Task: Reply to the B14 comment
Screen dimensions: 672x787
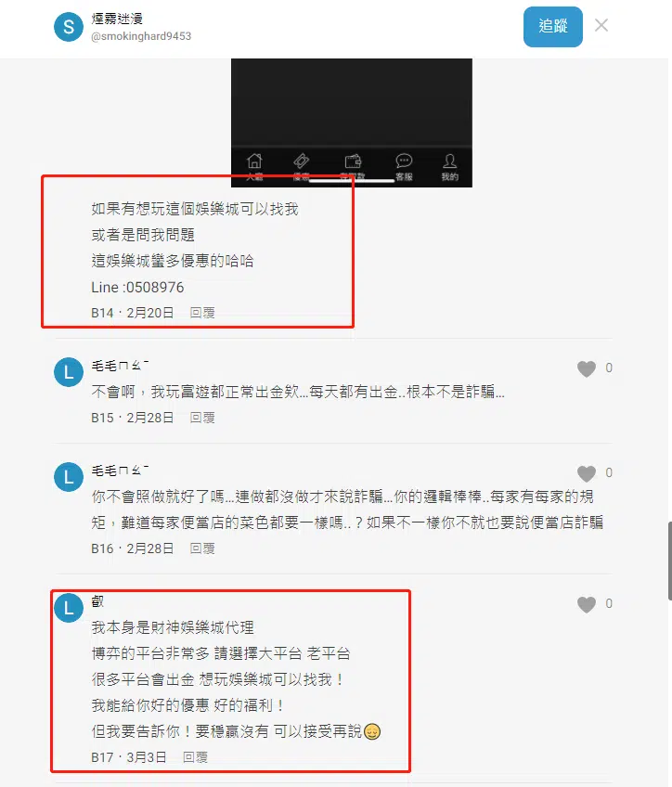Action: [202, 313]
